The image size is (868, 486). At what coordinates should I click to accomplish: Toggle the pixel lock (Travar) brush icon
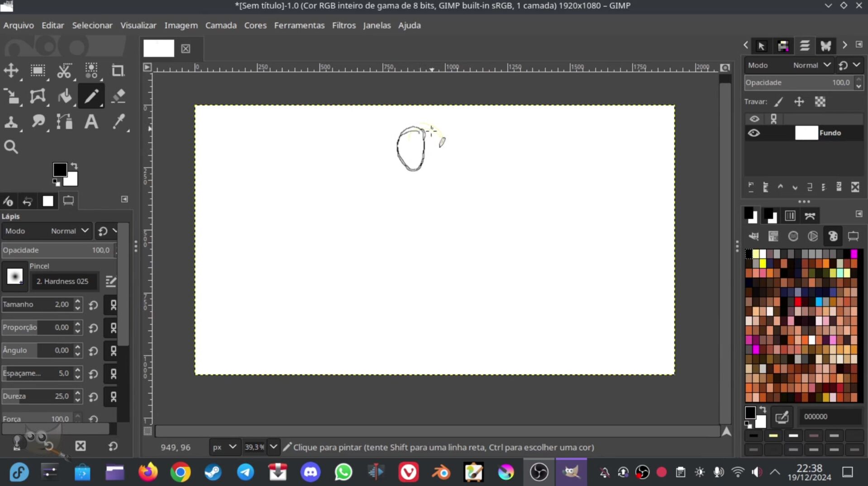[778, 102]
